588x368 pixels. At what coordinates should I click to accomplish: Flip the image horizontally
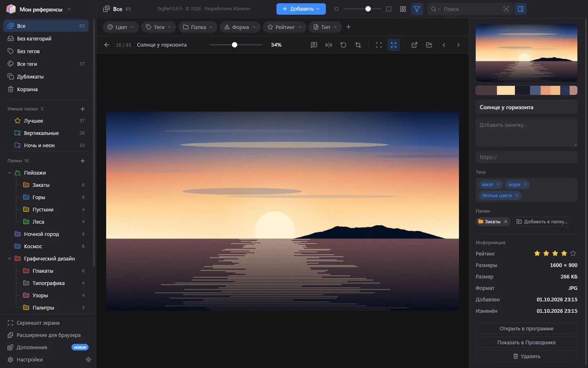pos(329,45)
